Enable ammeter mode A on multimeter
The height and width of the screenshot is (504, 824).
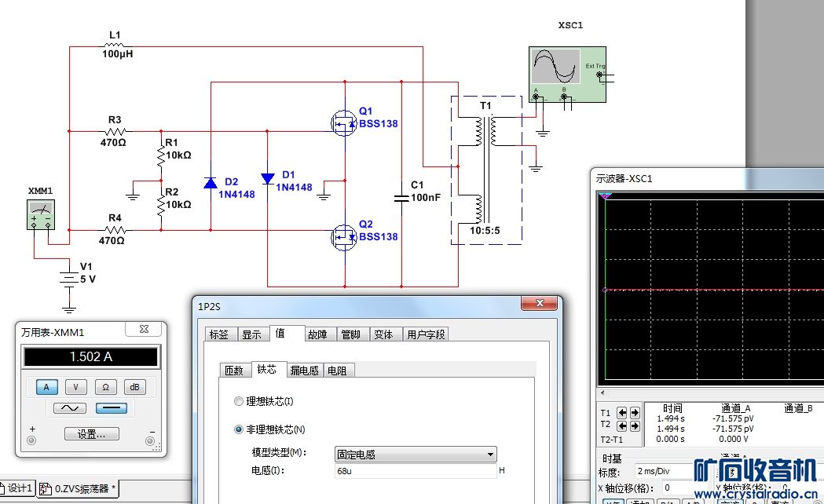coord(46,387)
